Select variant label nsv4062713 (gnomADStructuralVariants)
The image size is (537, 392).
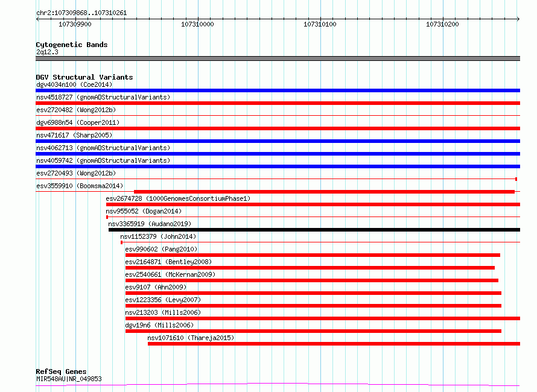click(x=103, y=148)
